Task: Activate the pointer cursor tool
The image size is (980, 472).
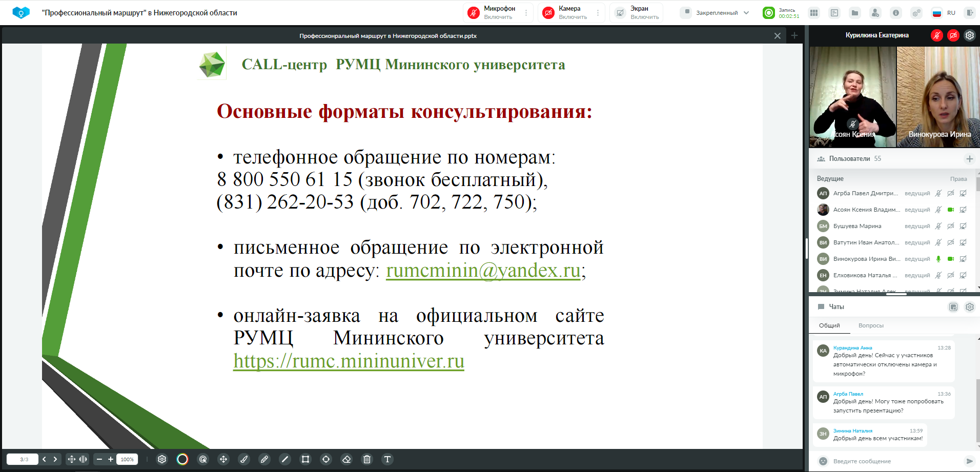Action: coord(203,459)
